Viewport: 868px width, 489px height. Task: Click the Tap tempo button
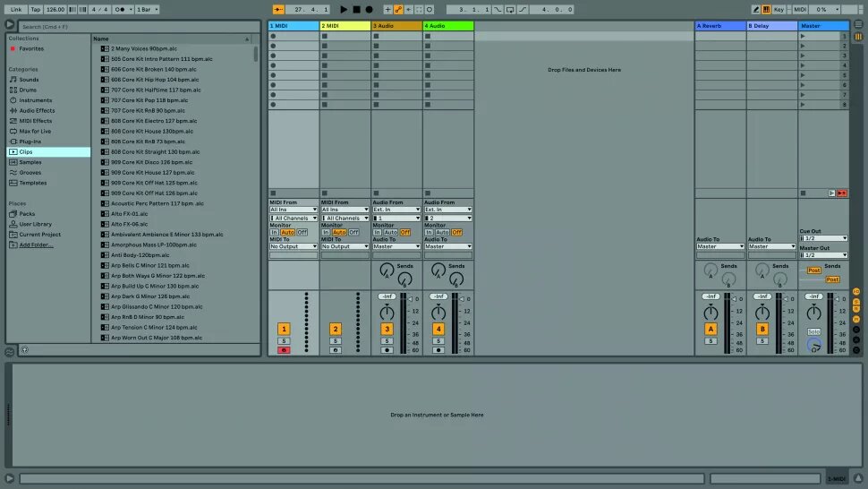click(35, 9)
